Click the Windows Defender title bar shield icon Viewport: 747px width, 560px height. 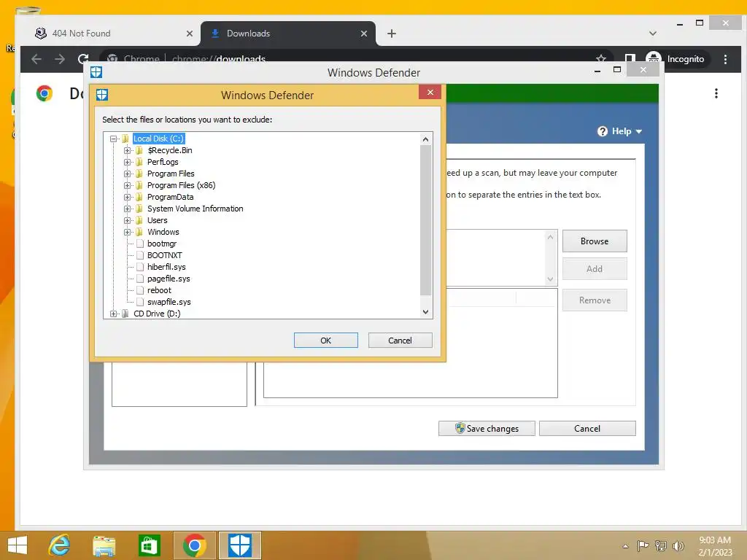coord(96,72)
